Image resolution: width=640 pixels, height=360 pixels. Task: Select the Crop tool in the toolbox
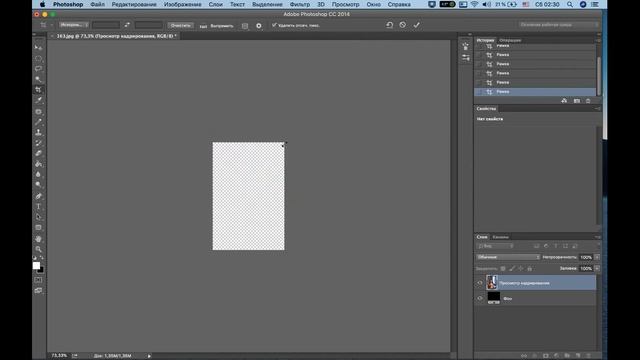38,90
